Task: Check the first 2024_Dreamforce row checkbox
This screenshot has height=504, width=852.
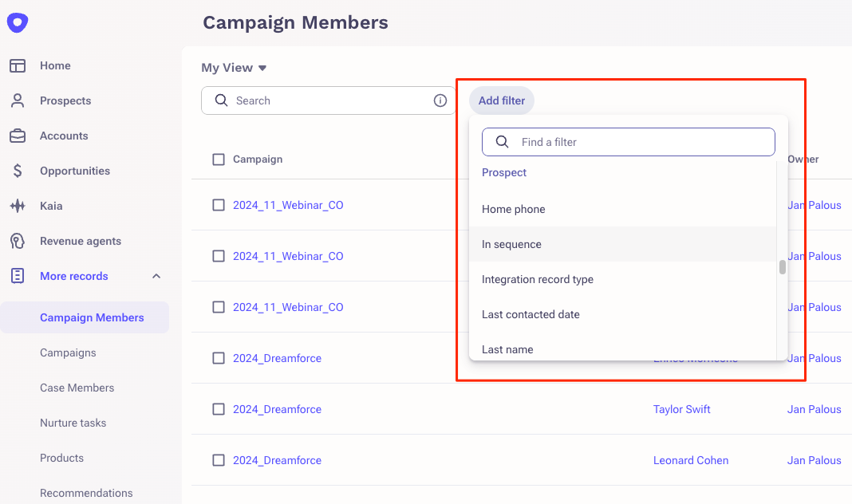Action: pos(219,358)
